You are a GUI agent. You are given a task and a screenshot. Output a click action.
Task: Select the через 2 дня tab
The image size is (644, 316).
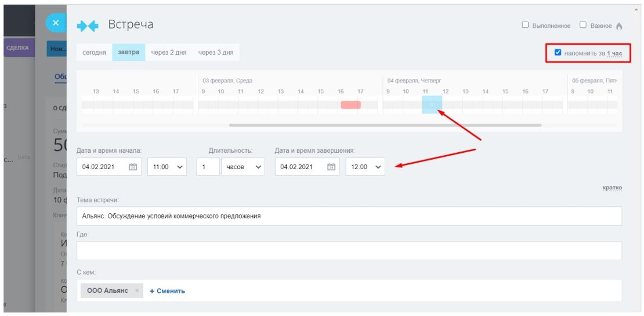169,53
